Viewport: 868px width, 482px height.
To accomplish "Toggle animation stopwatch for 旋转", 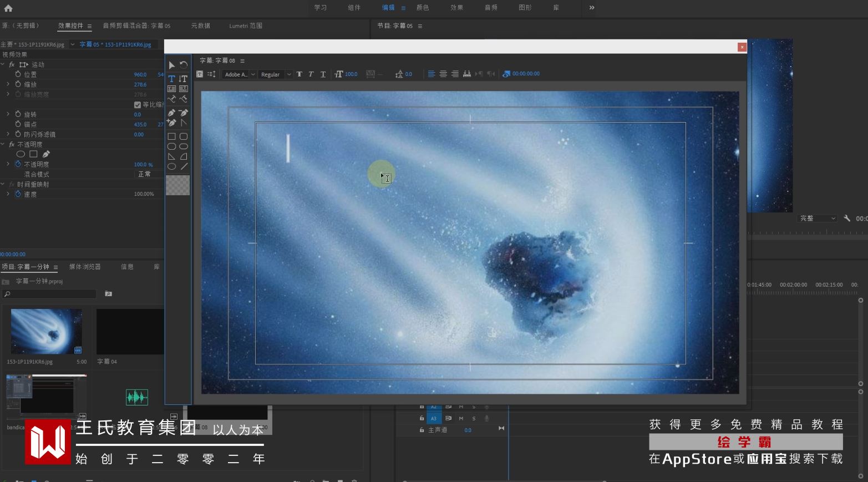I will tap(18, 114).
